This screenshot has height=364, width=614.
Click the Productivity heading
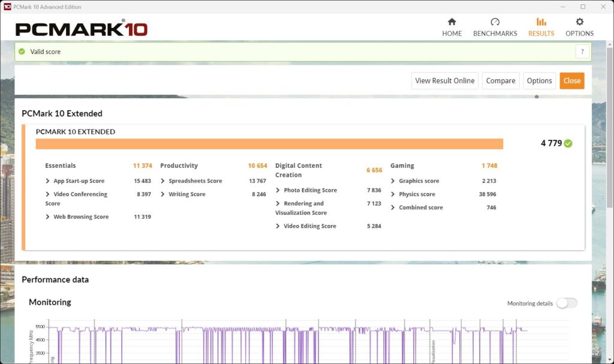(x=179, y=166)
